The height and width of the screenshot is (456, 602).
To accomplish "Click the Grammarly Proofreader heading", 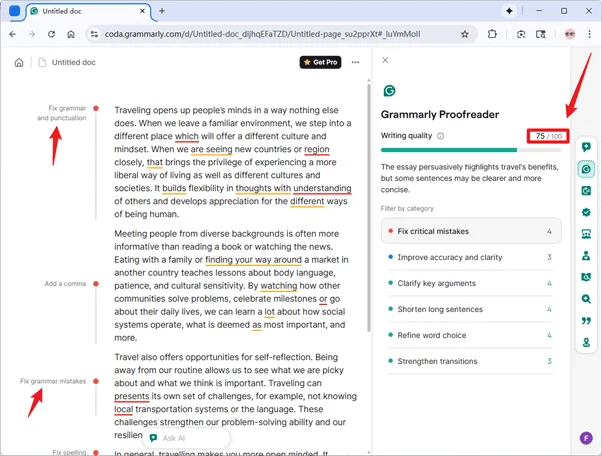I will click(440, 114).
